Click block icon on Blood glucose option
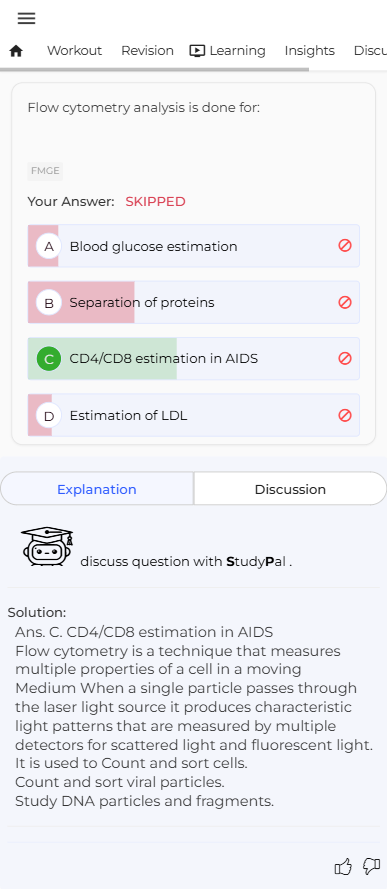This screenshot has width=387, height=889. click(x=345, y=245)
